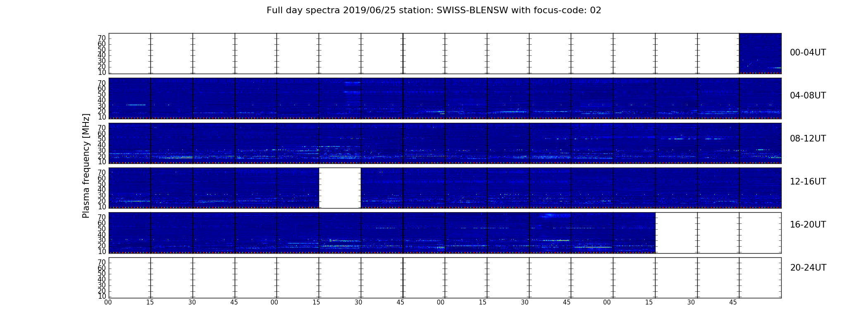Click the '70' tick label of the 00-04UT panel
This screenshot has height=331, width=868.
[x=102, y=38]
